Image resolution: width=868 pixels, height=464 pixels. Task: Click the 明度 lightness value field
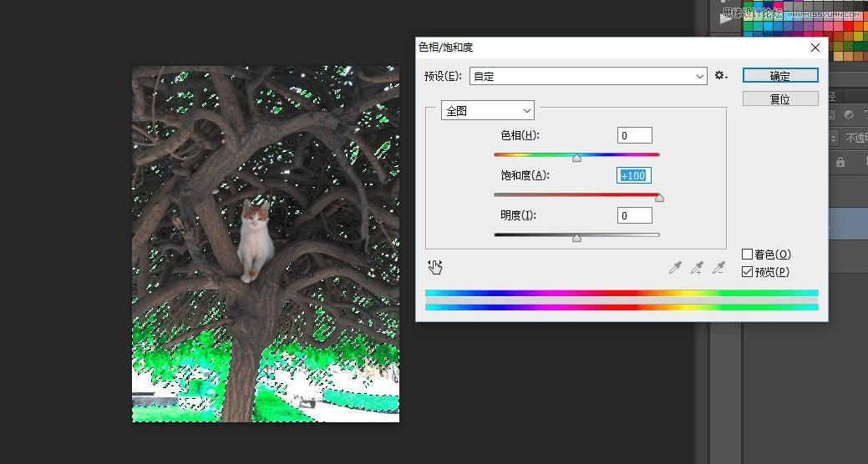pyautogui.click(x=634, y=215)
